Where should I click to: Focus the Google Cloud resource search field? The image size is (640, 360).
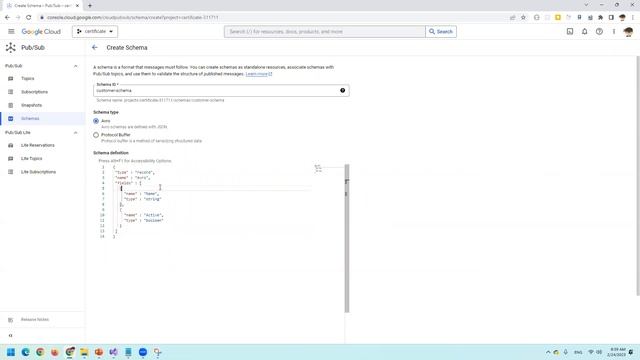coord(324,31)
